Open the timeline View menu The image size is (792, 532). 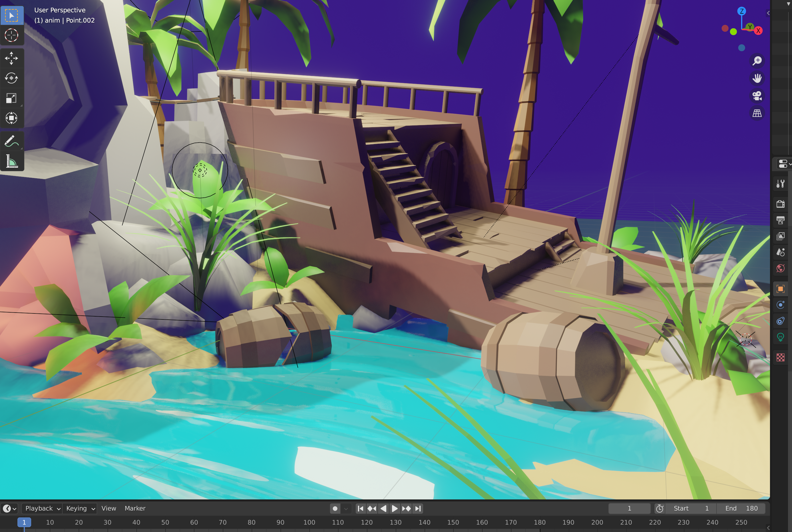pyautogui.click(x=109, y=508)
